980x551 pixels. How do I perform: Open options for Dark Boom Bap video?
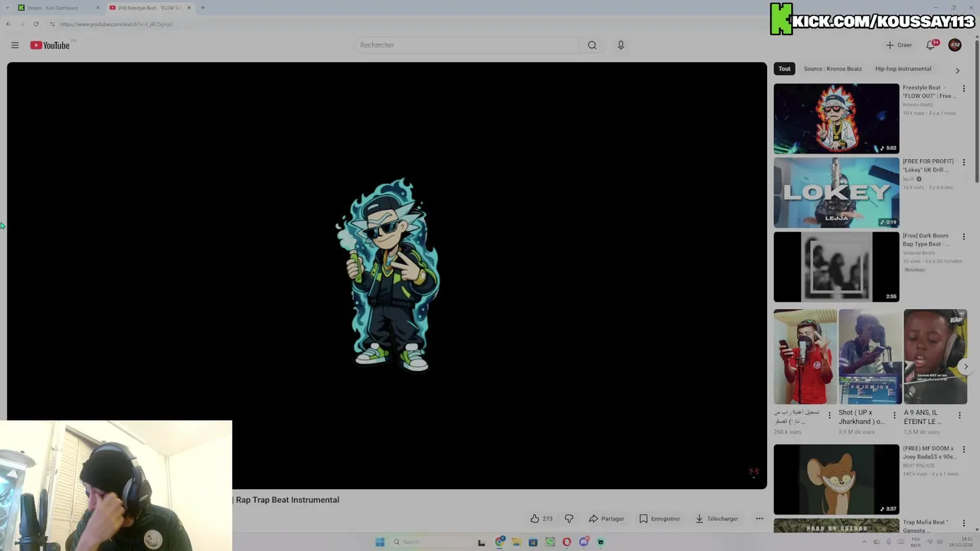point(964,236)
